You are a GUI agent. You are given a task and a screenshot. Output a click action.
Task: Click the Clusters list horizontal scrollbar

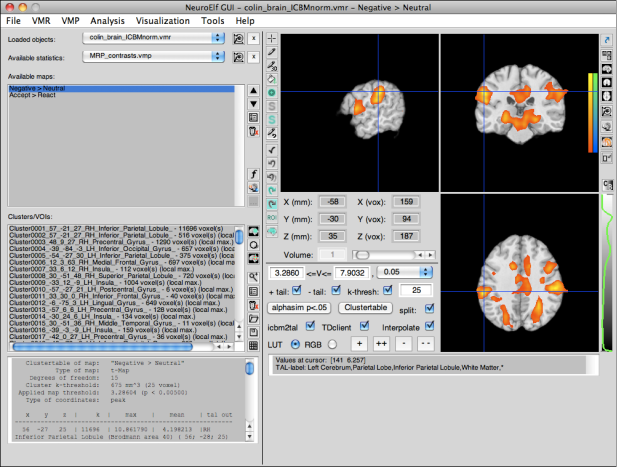pos(103,347)
